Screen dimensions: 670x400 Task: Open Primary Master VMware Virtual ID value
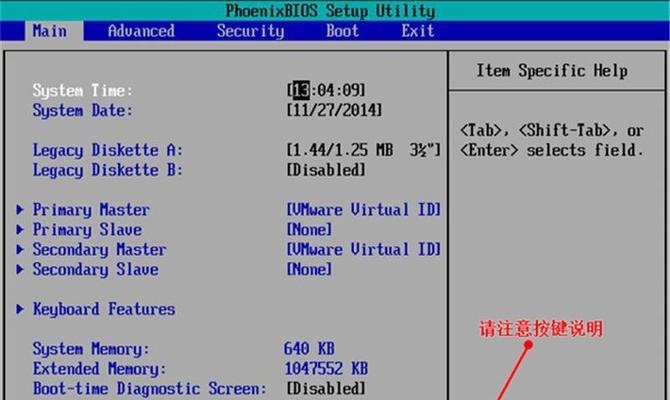[363, 209]
